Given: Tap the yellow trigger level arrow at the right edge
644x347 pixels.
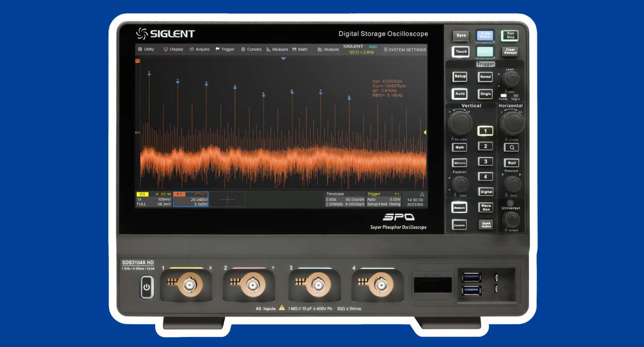Looking at the screenshot, I should click(425, 132).
